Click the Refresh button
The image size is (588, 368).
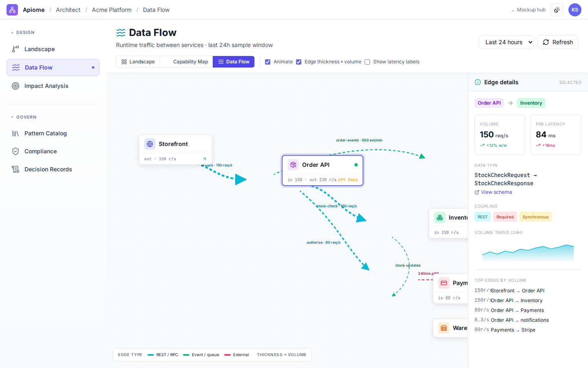coord(558,42)
